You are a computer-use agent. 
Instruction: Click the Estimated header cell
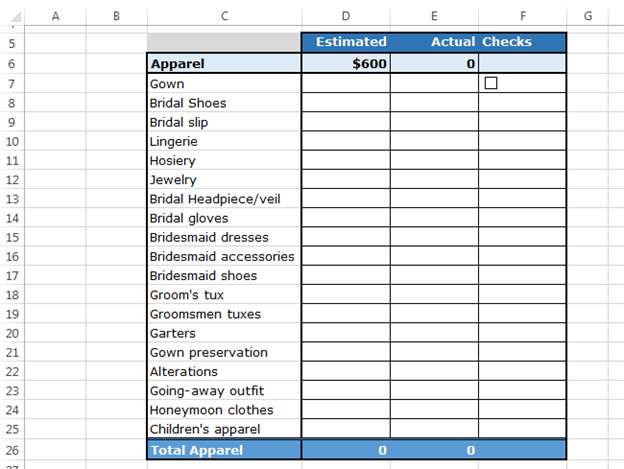346,43
